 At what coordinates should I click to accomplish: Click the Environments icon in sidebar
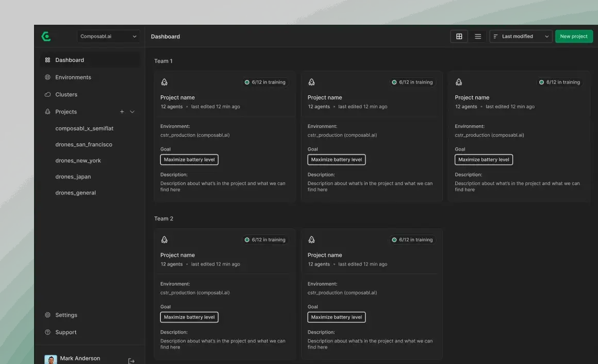pyautogui.click(x=47, y=77)
